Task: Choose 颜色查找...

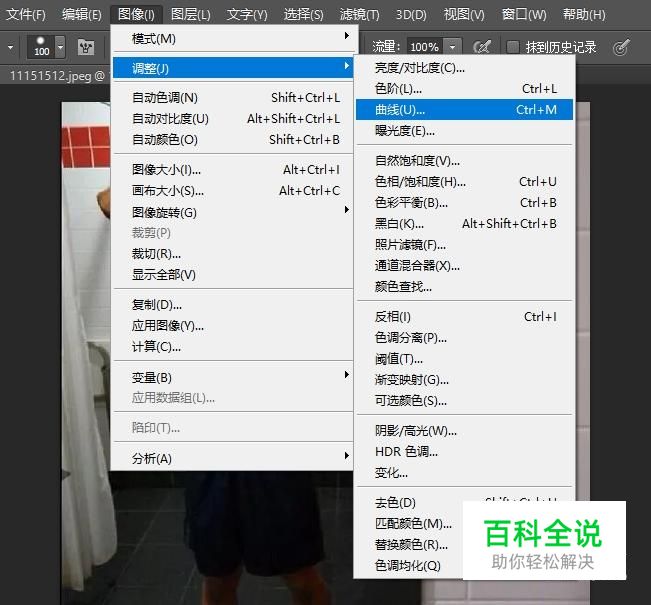Action: 464,287
